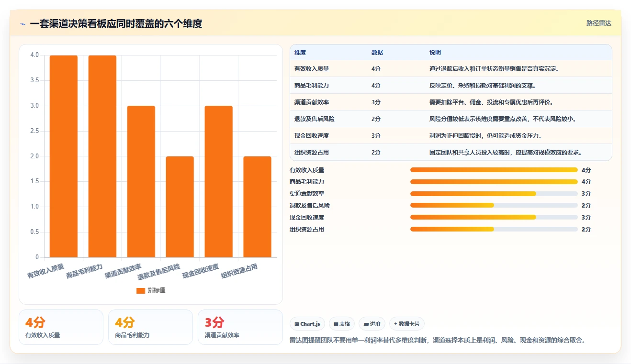Click the 商品毛利能力 progress bar

point(494,182)
